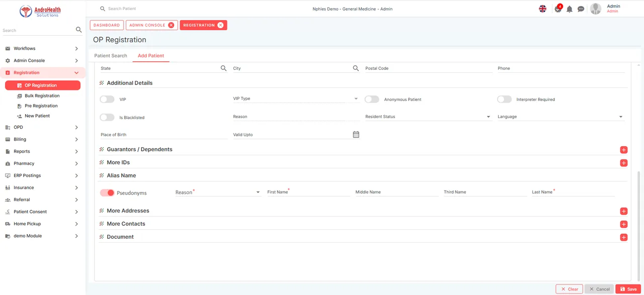Viewport: 644px width, 295px height.
Task: Switch to Patient Search tab
Action: (111, 56)
